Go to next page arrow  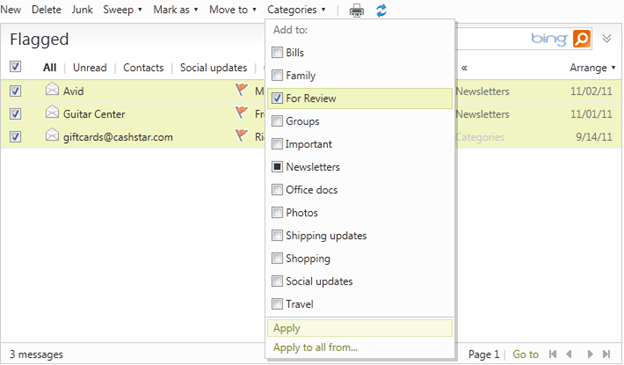[590, 354]
